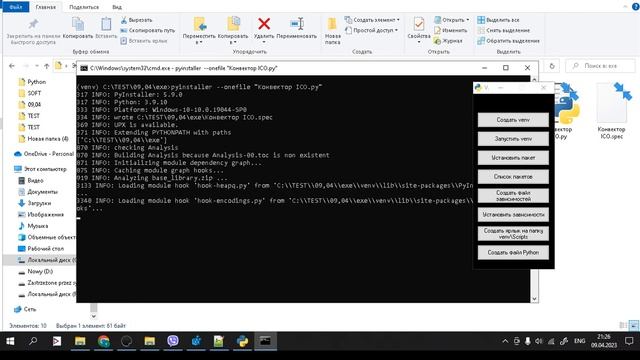This screenshot has height=360, width=640.
Task: Select Рабочий стол in navigation pane
Action: coord(45,249)
